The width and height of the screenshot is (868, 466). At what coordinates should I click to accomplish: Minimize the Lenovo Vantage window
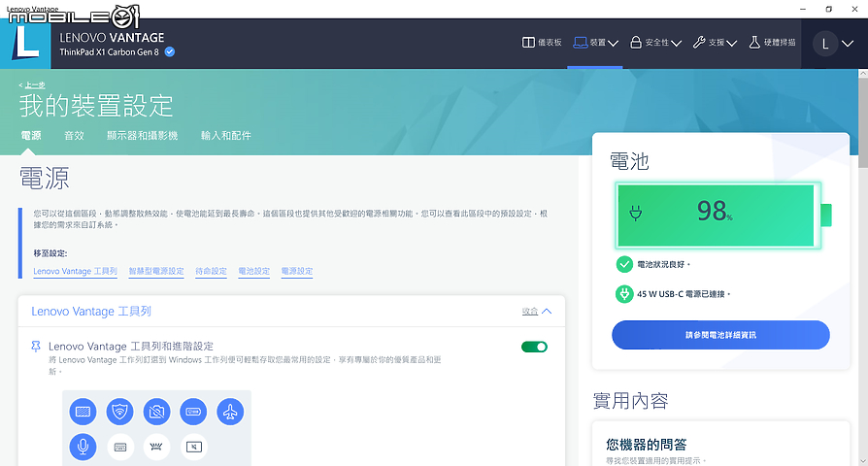pos(803,9)
